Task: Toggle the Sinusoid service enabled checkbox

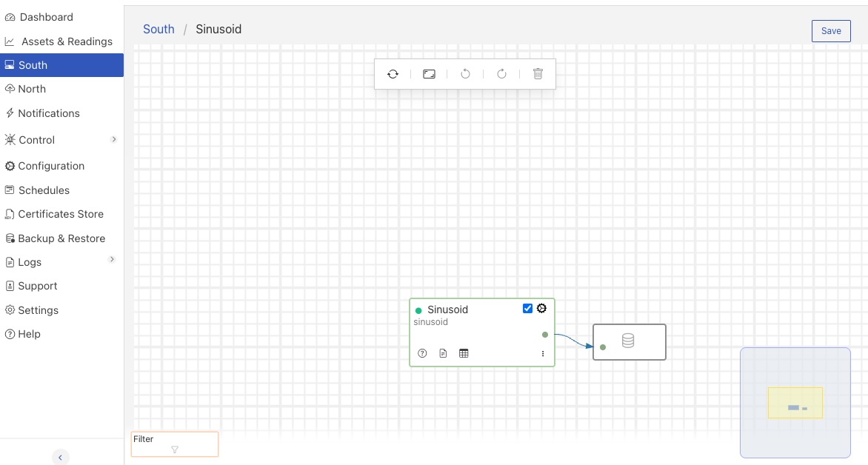Action: point(527,308)
